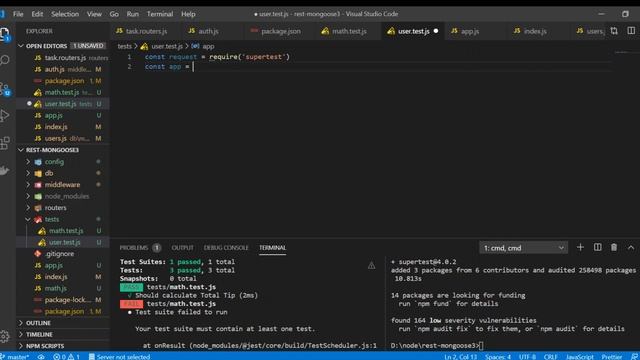Switch to the auth.js editor tab
640x360 pixels.
point(209,31)
